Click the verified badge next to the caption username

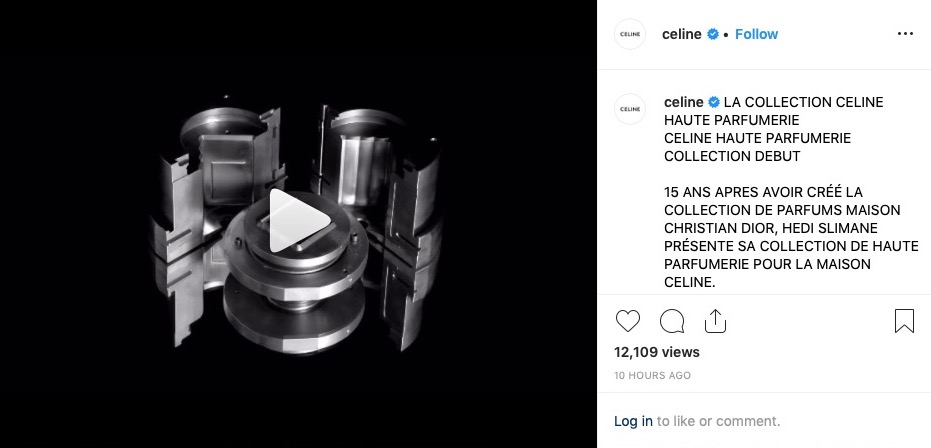[x=714, y=102]
